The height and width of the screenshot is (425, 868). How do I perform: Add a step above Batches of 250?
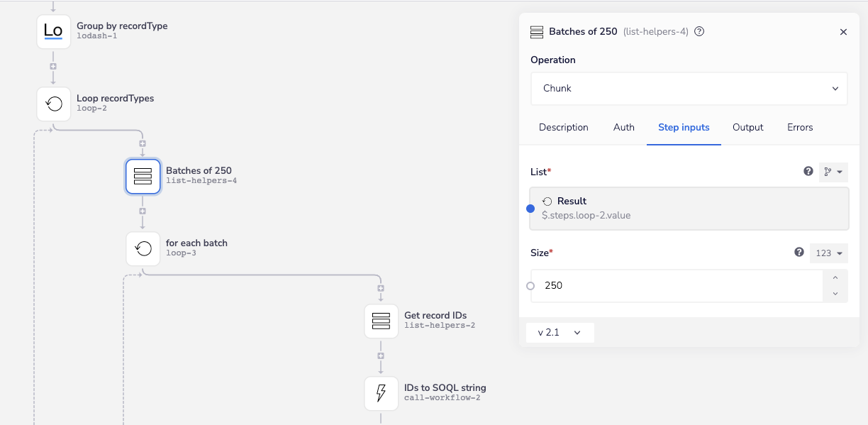pyautogui.click(x=143, y=144)
